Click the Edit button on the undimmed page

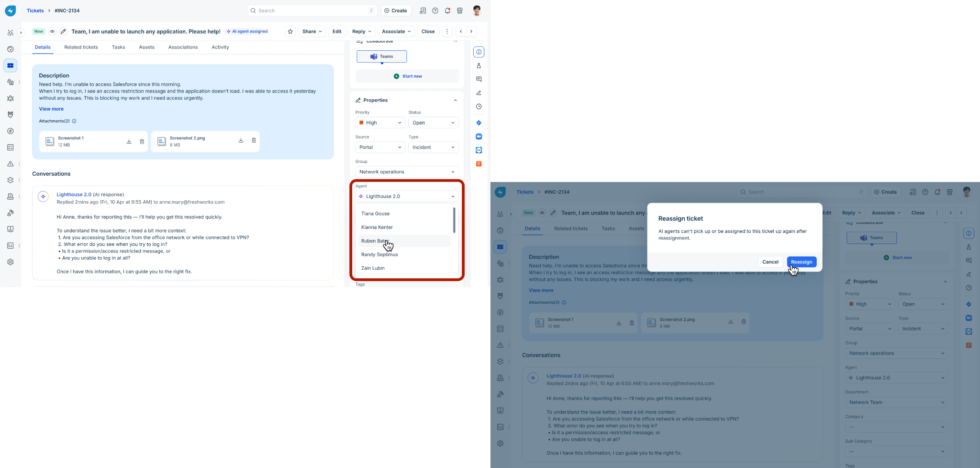tap(337, 32)
